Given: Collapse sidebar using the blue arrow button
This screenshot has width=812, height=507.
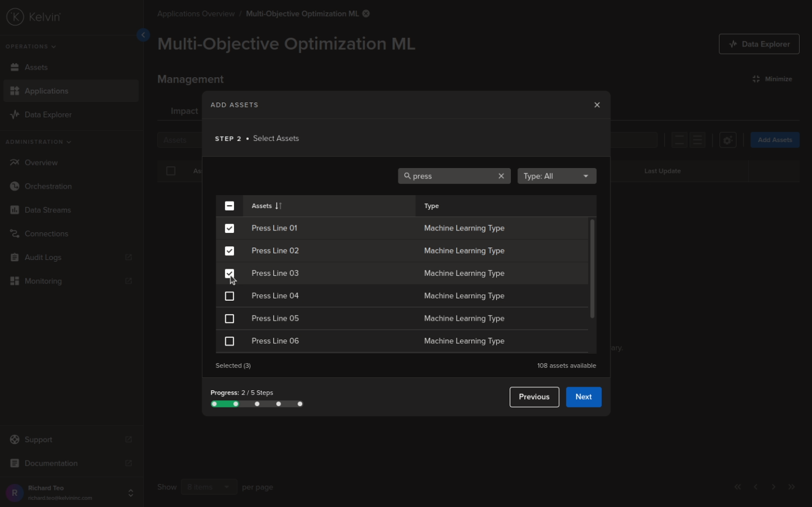Looking at the screenshot, I should coord(143,35).
